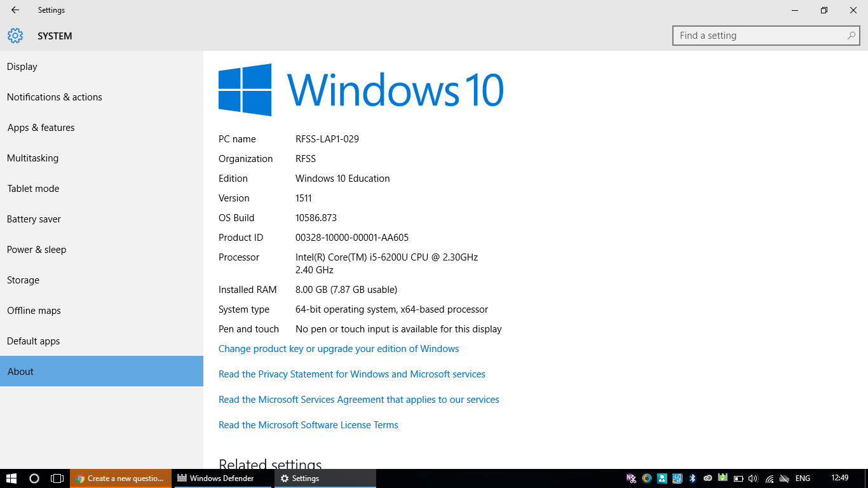This screenshot has height=488, width=868.
Task: Click the OneDrive cloud tray icon
Action: (x=784, y=478)
